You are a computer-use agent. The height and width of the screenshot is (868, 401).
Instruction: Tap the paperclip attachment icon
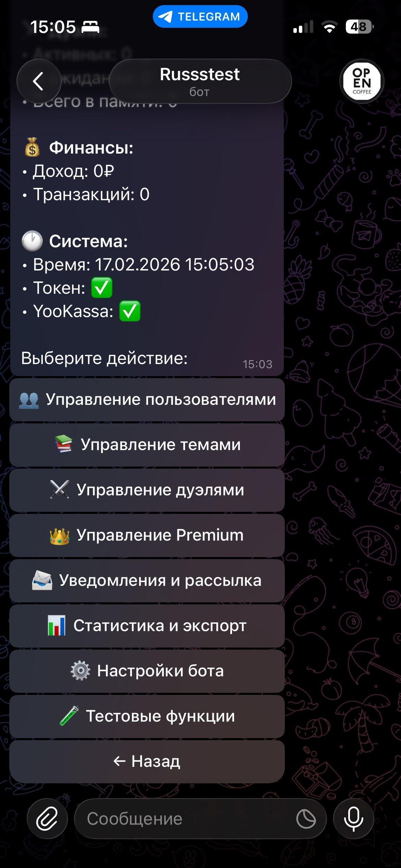pos(47,819)
